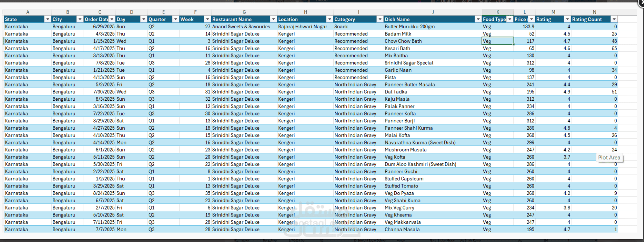The image size is (644, 242).
Task: Select column K header
Action: click(x=498, y=12)
